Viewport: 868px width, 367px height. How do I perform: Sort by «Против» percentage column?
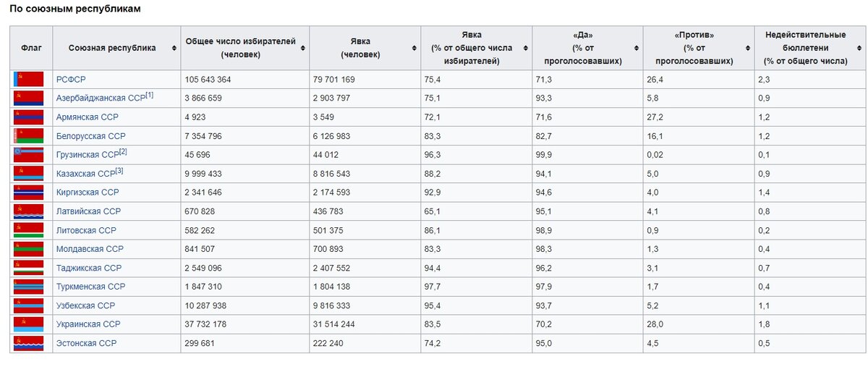click(747, 48)
